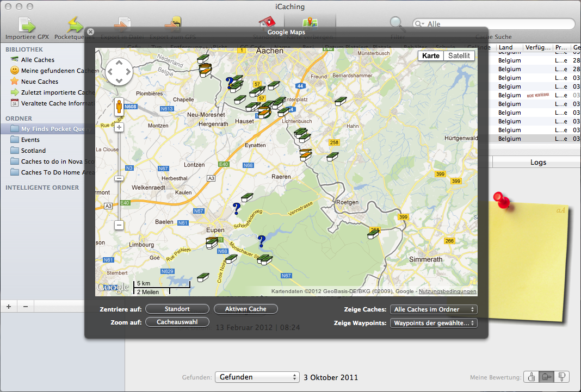Open the search scope magnifier menu
The image size is (581, 392).
point(420,24)
